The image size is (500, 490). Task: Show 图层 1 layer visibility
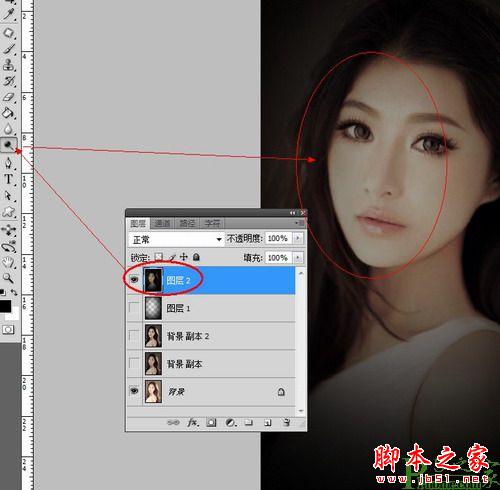pos(134,308)
